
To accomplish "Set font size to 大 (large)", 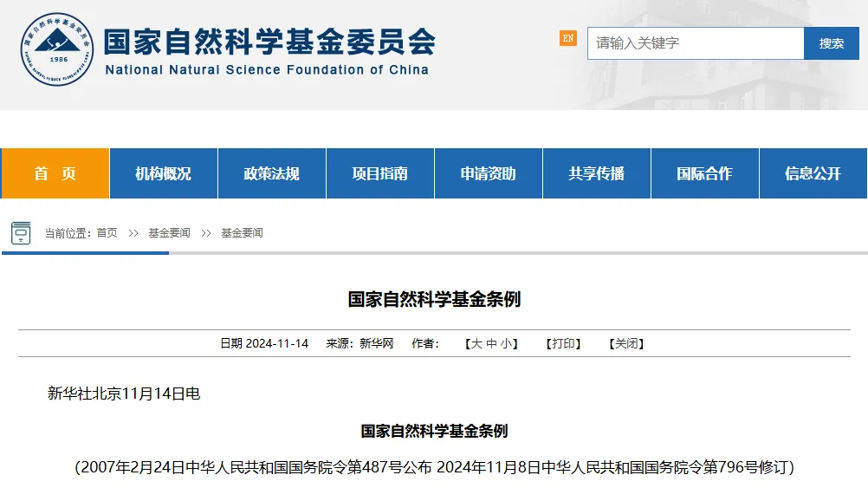I will [476, 343].
